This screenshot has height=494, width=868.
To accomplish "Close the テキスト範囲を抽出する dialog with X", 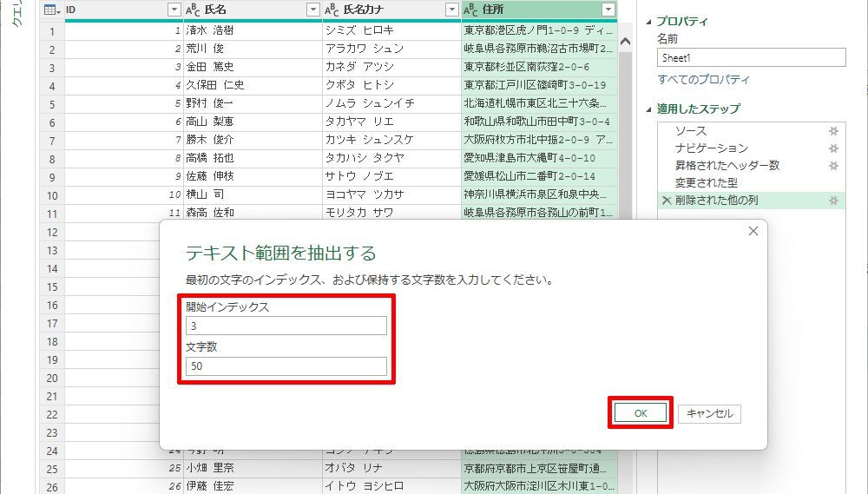I will click(x=753, y=231).
